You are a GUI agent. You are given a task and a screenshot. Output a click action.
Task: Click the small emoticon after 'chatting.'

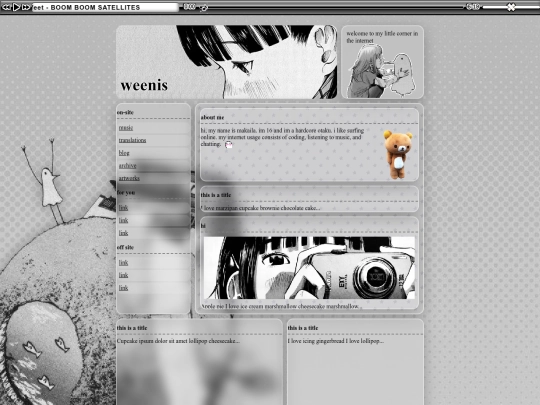pos(229,145)
